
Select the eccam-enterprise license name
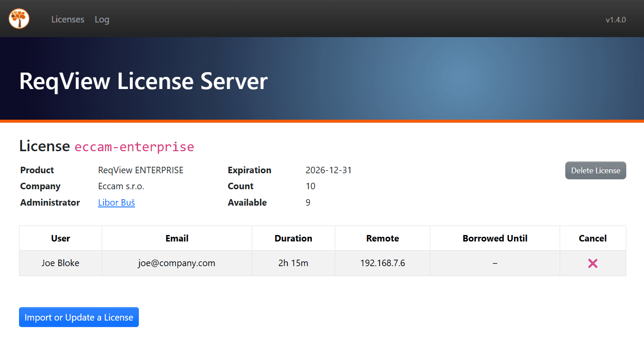click(134, 147)
